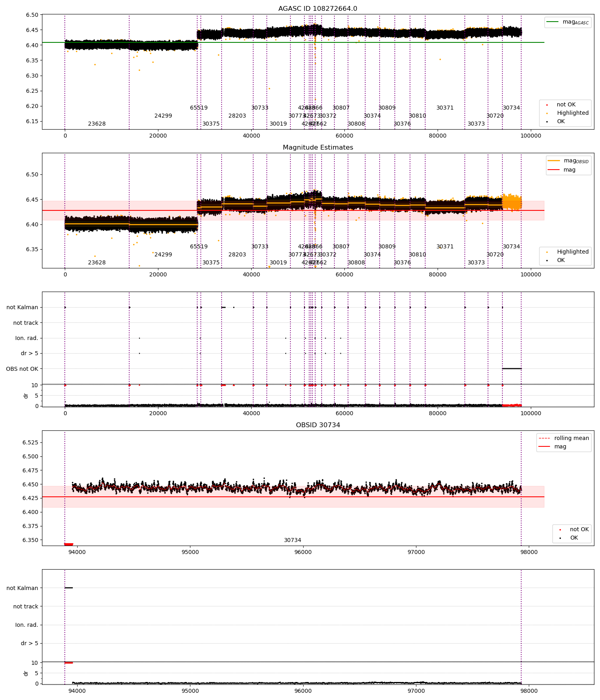Screen dimensions: 600x700
Task: Select the mag OBSID orange legend entry
Action: (x=568, y=161)
